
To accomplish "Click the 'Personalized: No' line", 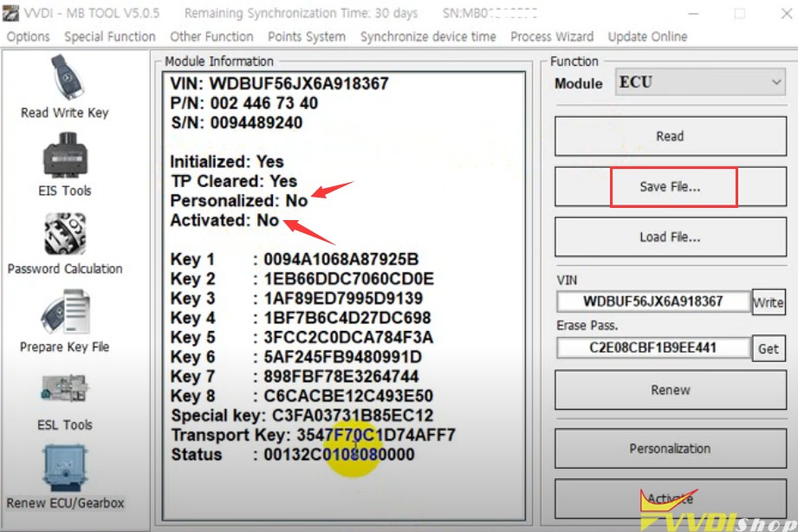I will [238, 200].
